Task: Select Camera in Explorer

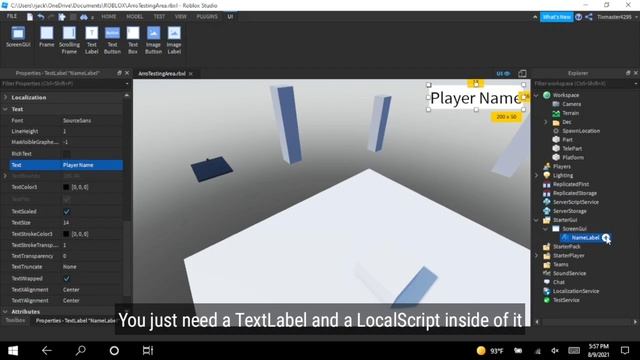Action: point(571,104)
